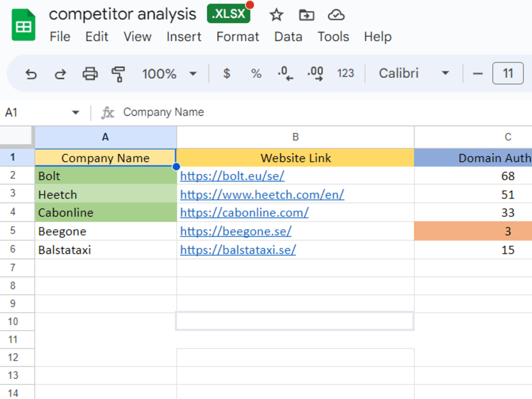Redo the last action

point(60,74)
